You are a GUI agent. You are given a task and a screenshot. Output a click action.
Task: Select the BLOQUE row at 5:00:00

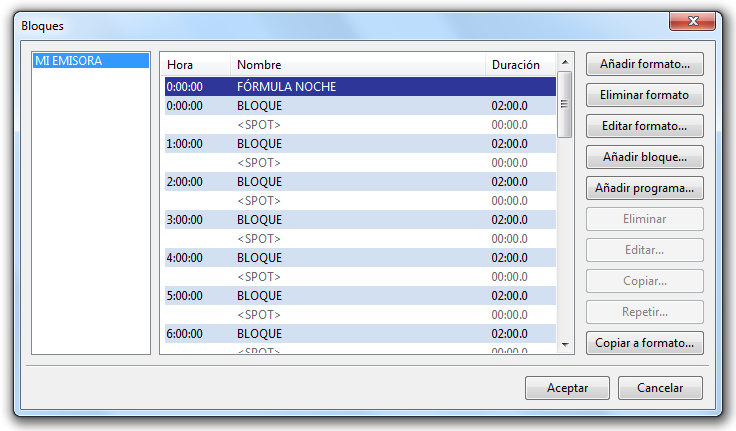(360, 296)
